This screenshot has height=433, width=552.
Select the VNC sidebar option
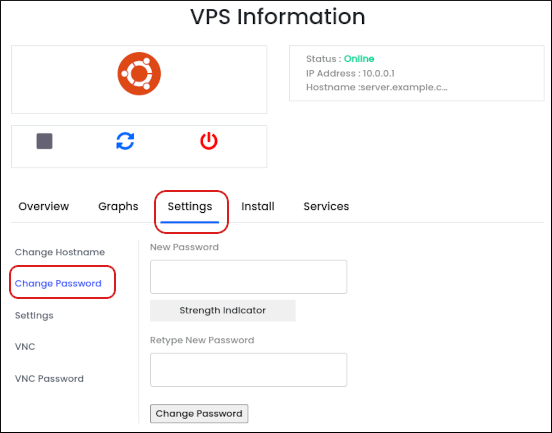coord(25,347)
